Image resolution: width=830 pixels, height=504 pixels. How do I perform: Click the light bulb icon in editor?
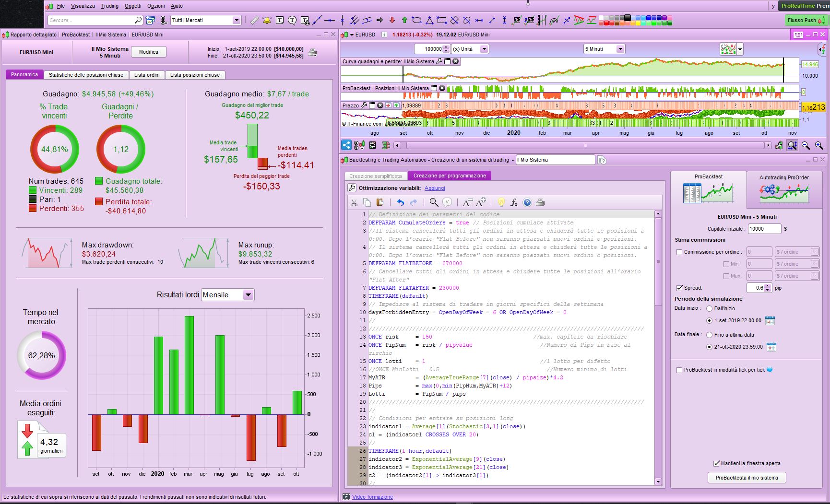click(501, 202)
